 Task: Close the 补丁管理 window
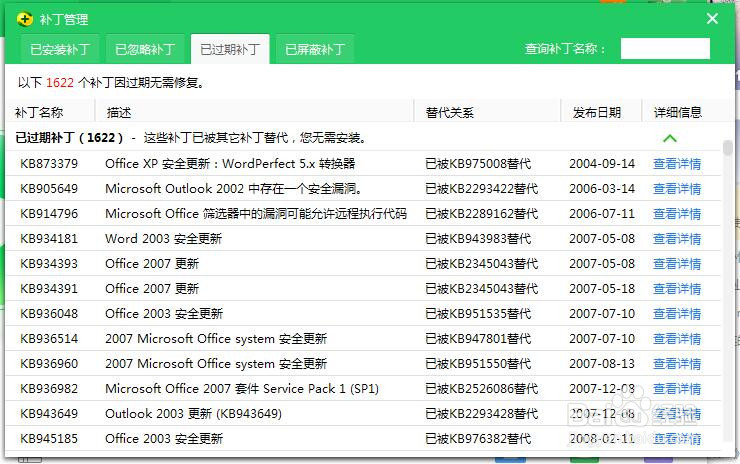[x=712, y=18]
